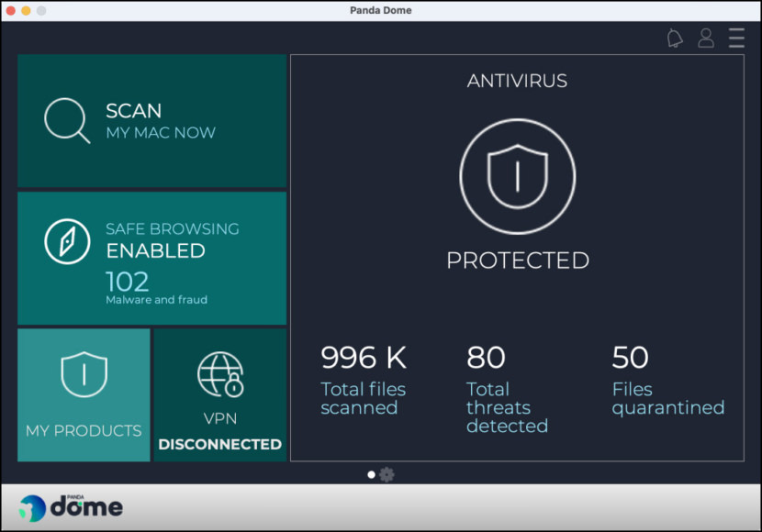The width and height of the screenshot is (762, 532).
Task: Open the 'MY PRODUCTS' tile
Action: click(84, 395)
